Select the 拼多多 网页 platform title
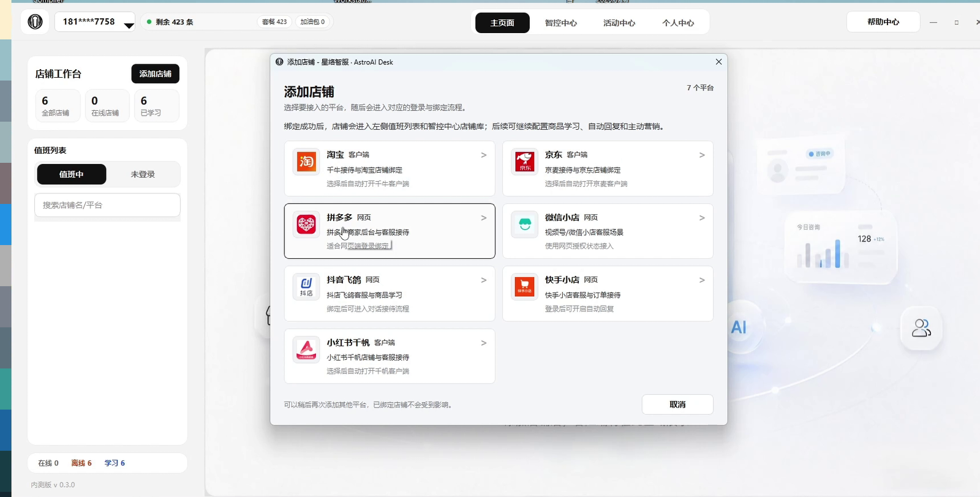This screenshot has width=980, height=497. click(349, 217)
